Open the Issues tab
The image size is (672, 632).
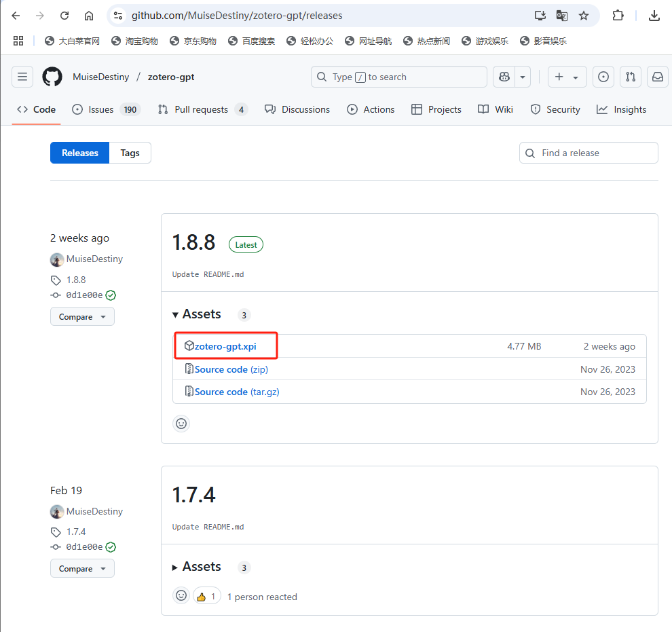pos(107,110)
